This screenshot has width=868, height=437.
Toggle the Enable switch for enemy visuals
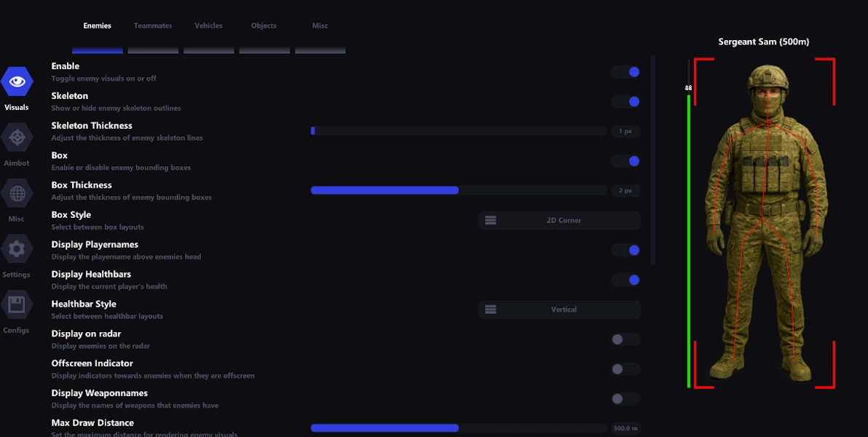(626, 71)
